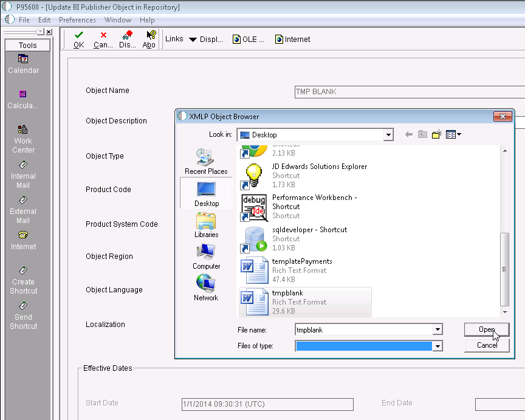Viewport: 525px width, 420px height.
Task: Click the file list scroll up arrow
Action: [x=505, y=151]
